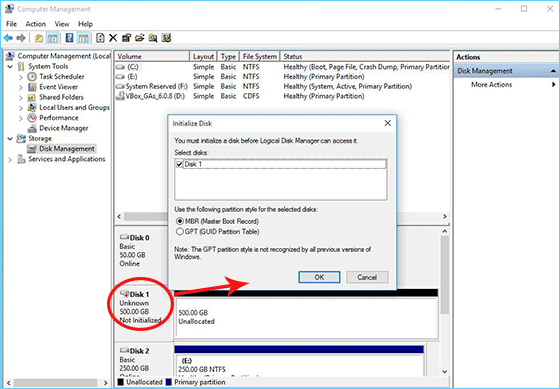Sort by the Volume column header

click(x=152, y=56)
